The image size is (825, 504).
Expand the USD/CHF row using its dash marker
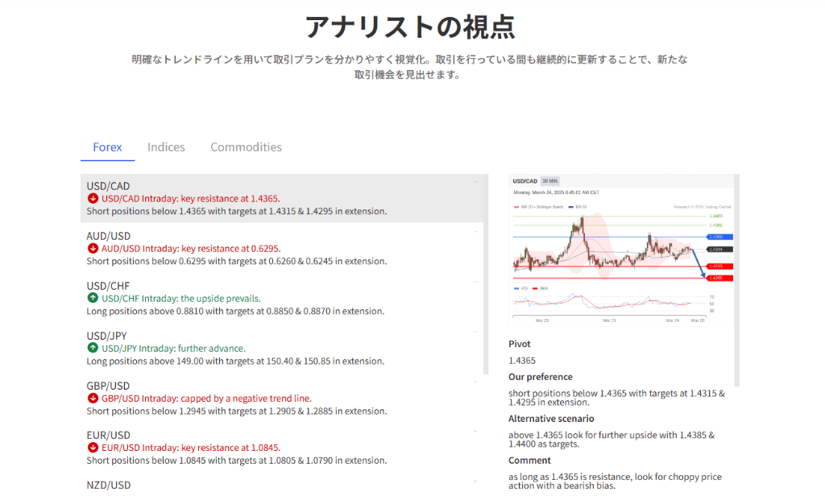(475, 282)
